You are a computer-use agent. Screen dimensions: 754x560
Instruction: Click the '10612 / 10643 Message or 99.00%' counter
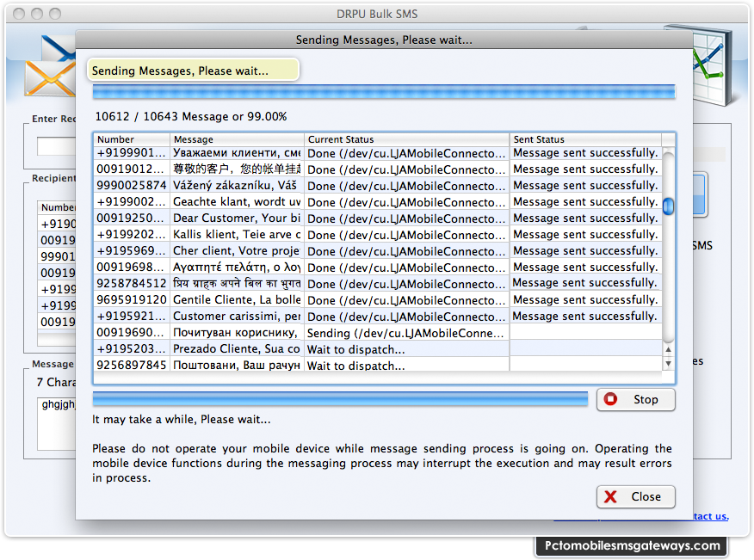tap(191, 117)
